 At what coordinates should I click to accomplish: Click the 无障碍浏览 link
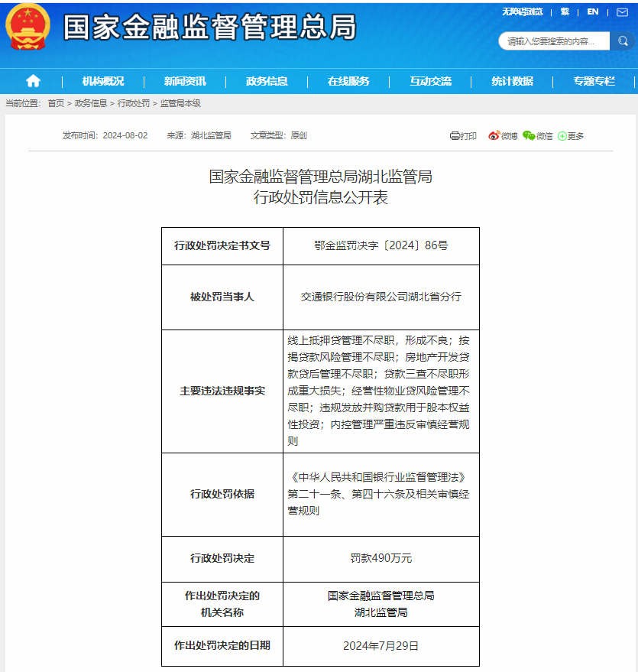click(x=523, y=12)
